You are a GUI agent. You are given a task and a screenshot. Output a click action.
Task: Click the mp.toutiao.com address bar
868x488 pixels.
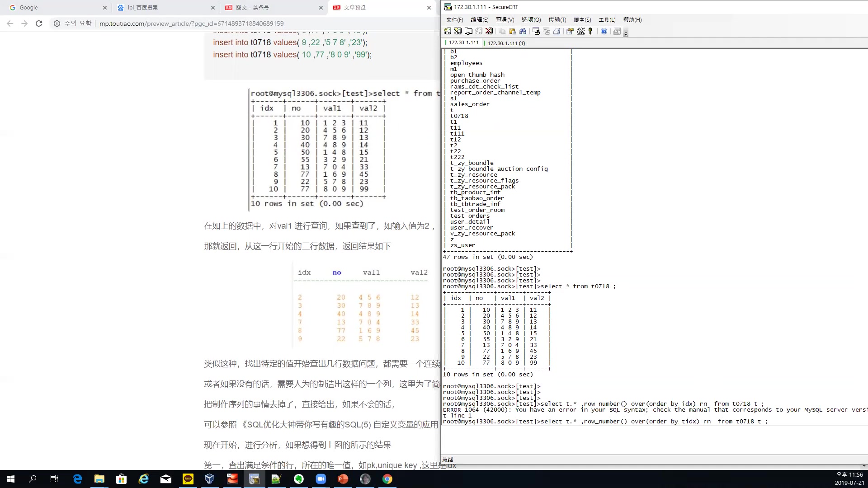[x=191, y=23]
